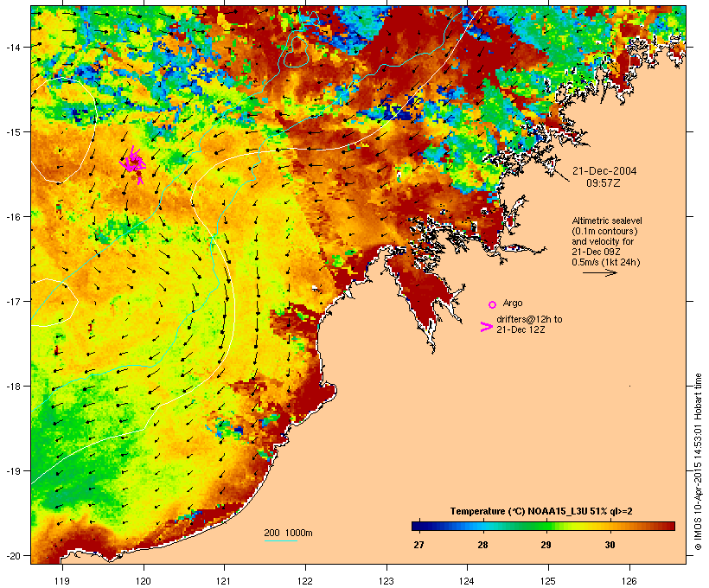The height and width of the screenshot is (588, 709).
Task: Click the latitude axis label -17
Action: click(12, 301)
